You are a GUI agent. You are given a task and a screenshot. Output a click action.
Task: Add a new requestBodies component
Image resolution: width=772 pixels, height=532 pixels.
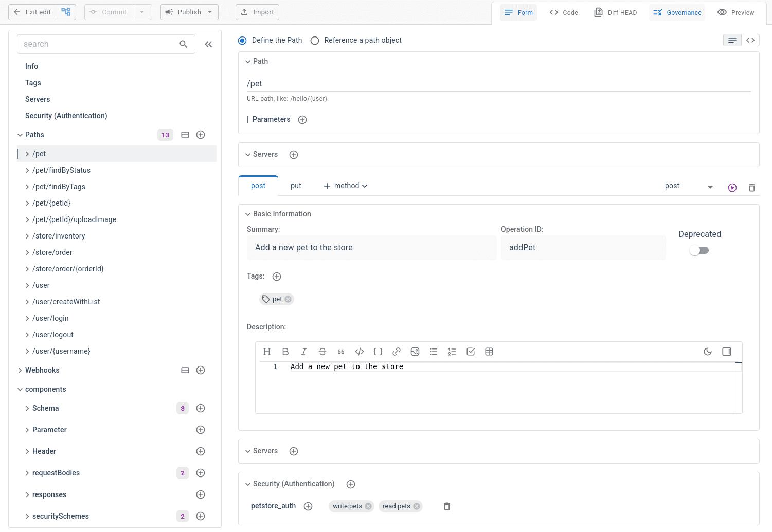[x=201, y=473]
